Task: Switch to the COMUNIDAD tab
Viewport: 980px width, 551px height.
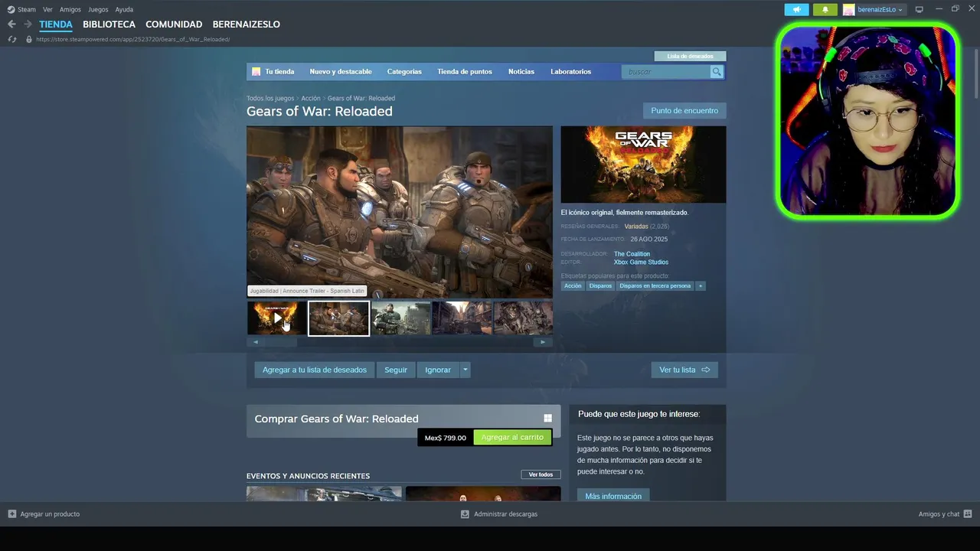Action: pyautogui.click(x=174, y=24)
